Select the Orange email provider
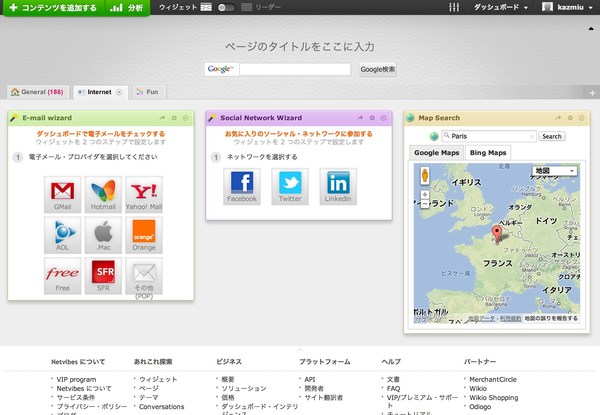 (144, 234)
